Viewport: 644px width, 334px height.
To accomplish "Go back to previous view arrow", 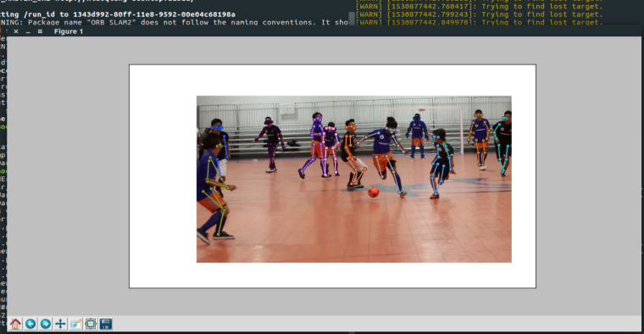I will coord(31,324).
